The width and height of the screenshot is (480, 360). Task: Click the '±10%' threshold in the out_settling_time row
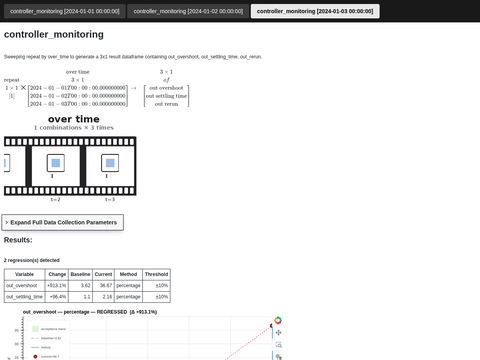tap(156, 297)
